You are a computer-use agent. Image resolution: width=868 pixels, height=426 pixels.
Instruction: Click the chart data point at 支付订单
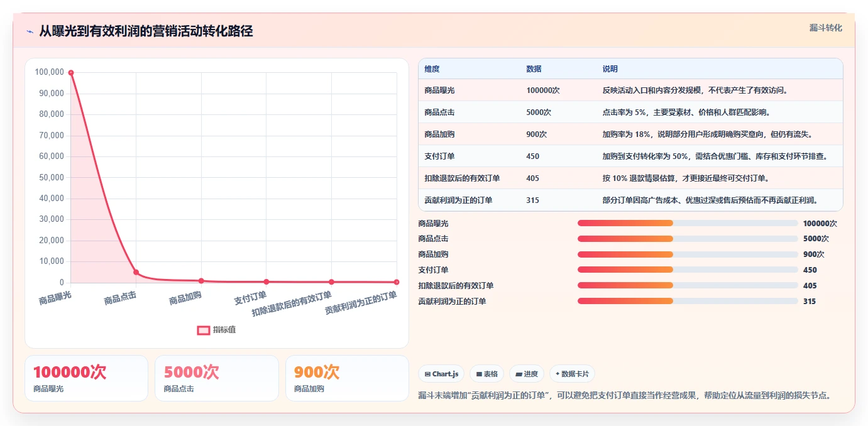coord(266,282)
